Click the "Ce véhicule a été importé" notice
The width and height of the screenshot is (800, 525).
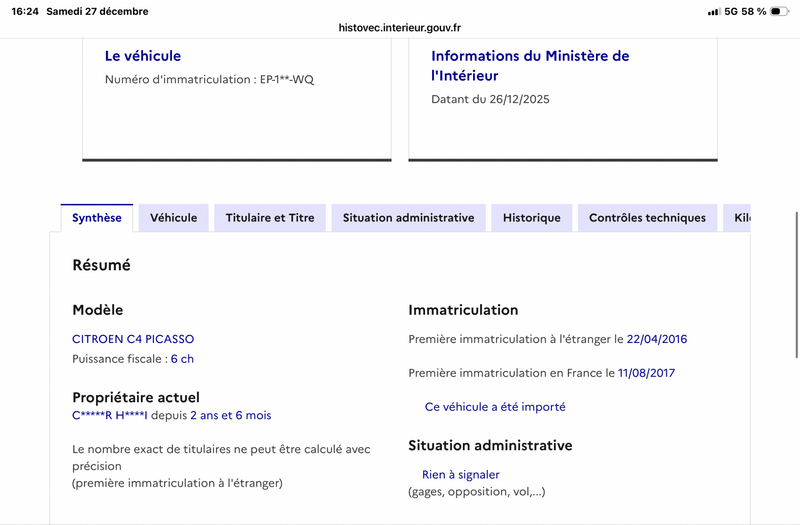coord(495,407)
